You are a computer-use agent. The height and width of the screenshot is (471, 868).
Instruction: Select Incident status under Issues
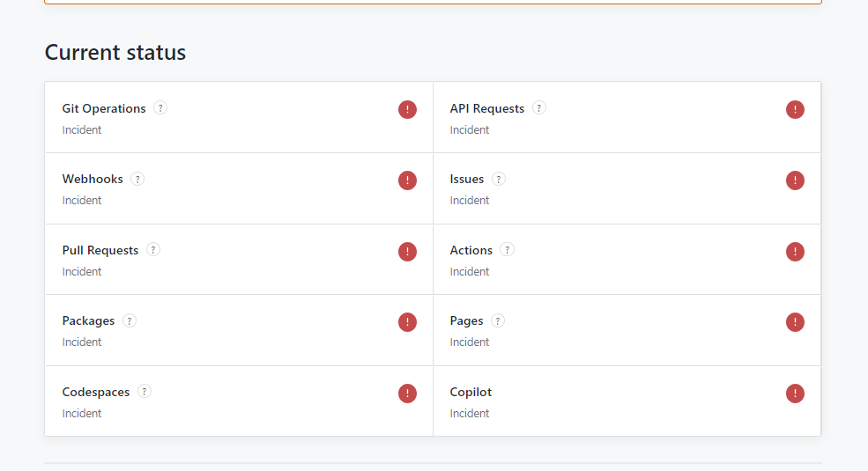pyautogui.click(x=470, y=201)
